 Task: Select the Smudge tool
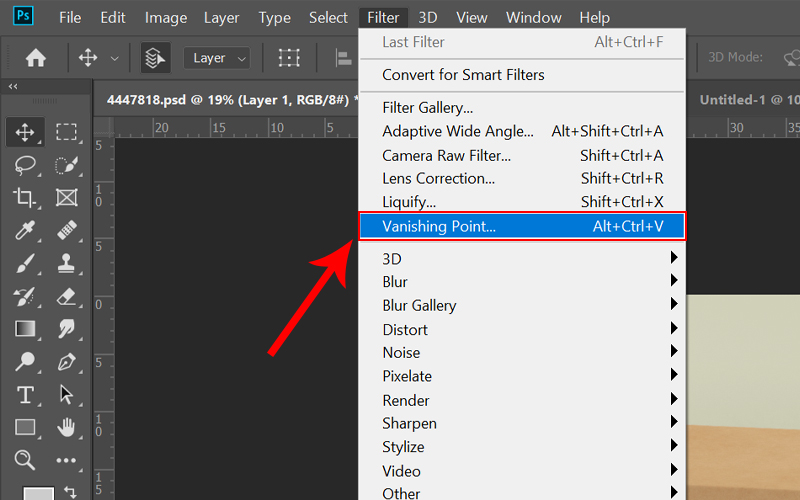coord(66,329)
